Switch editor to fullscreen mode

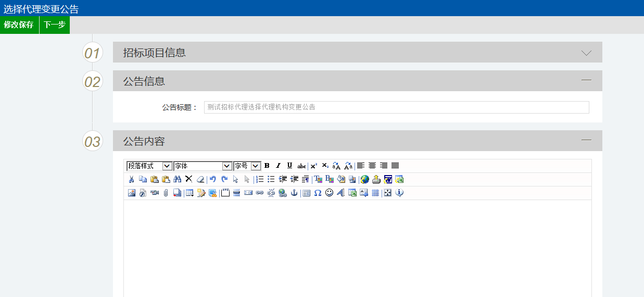[387, 193]
